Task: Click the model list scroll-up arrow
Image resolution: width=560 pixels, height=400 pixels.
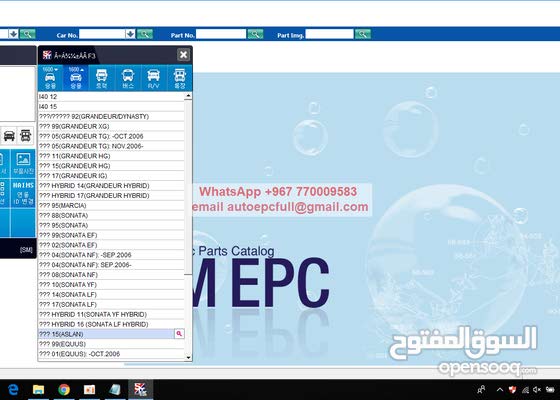Action: [188, 96]
